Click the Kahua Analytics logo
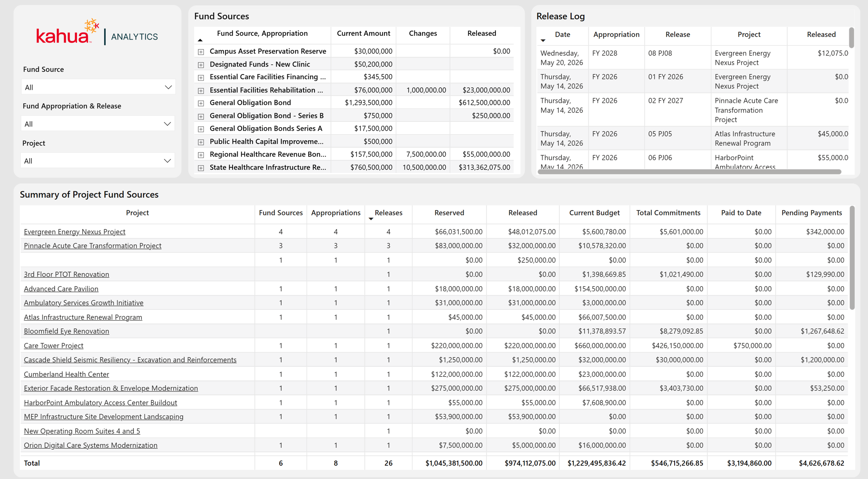The height and width of the screenshot is (479, 868). [97, 32]
